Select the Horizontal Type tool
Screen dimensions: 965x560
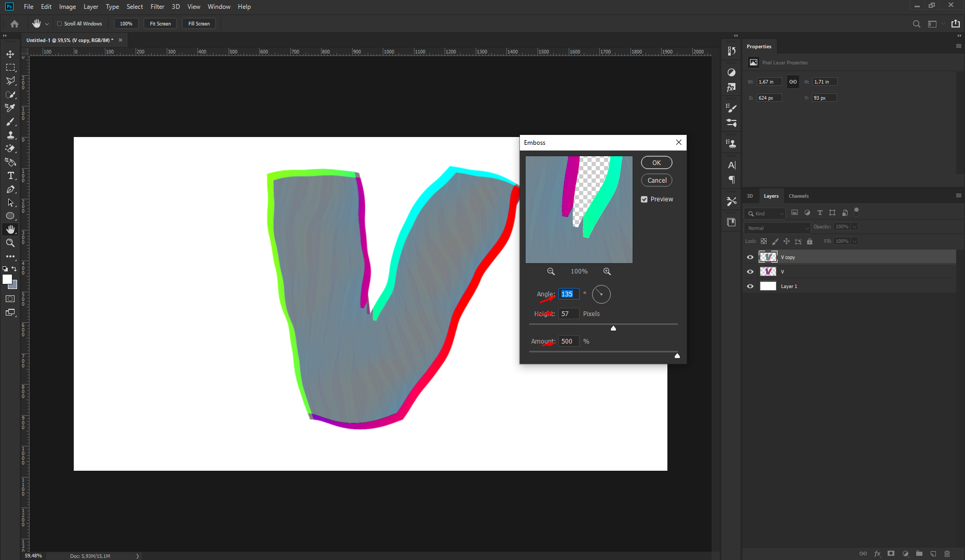[10, 175]
